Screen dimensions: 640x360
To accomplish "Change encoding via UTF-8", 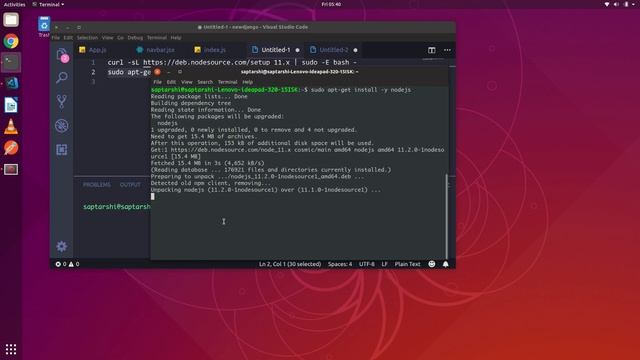I will (367, 264).
